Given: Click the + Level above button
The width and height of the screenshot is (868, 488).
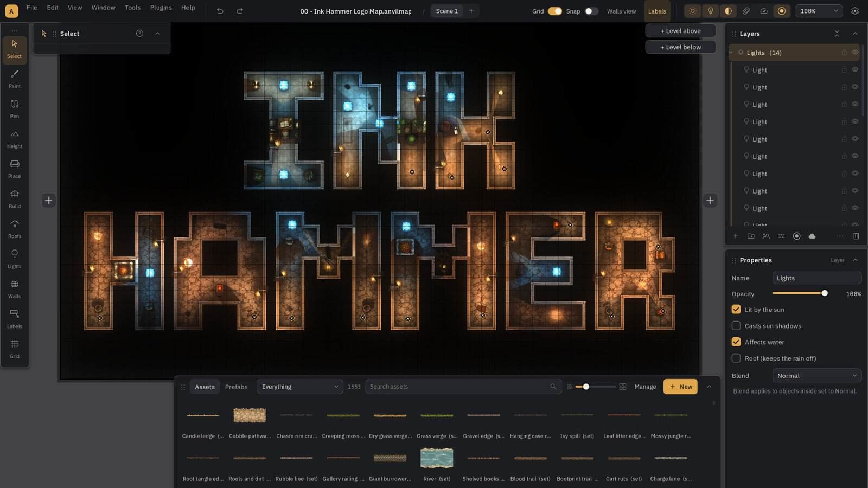Looking at the screenshot, I should (680, 31).
